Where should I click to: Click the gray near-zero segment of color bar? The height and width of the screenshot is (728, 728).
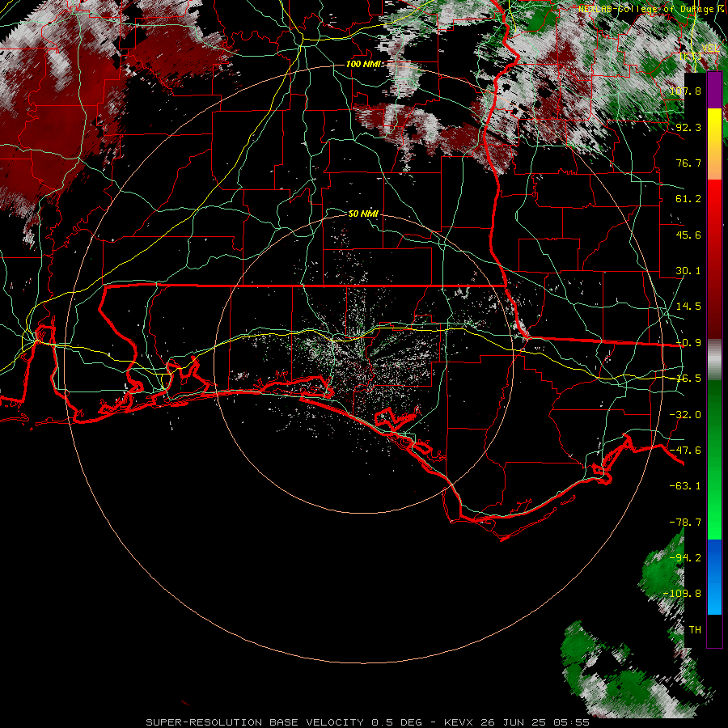click(x=714, y=360)
